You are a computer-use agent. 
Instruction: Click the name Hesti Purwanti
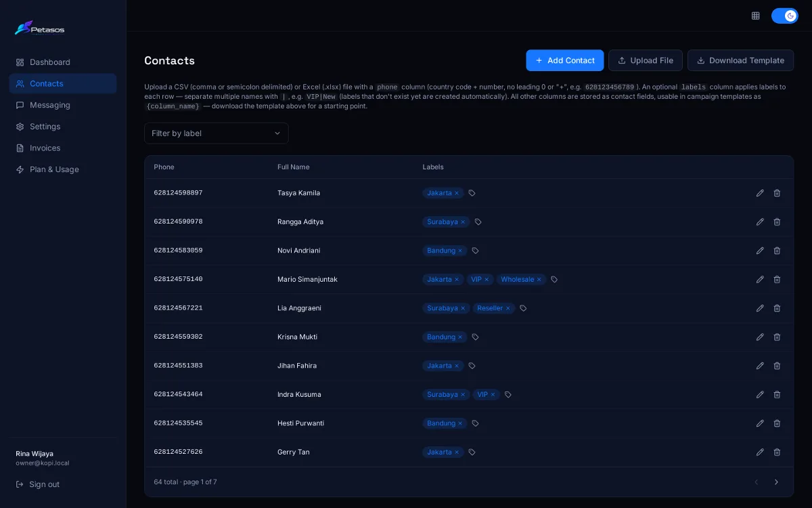300,423
